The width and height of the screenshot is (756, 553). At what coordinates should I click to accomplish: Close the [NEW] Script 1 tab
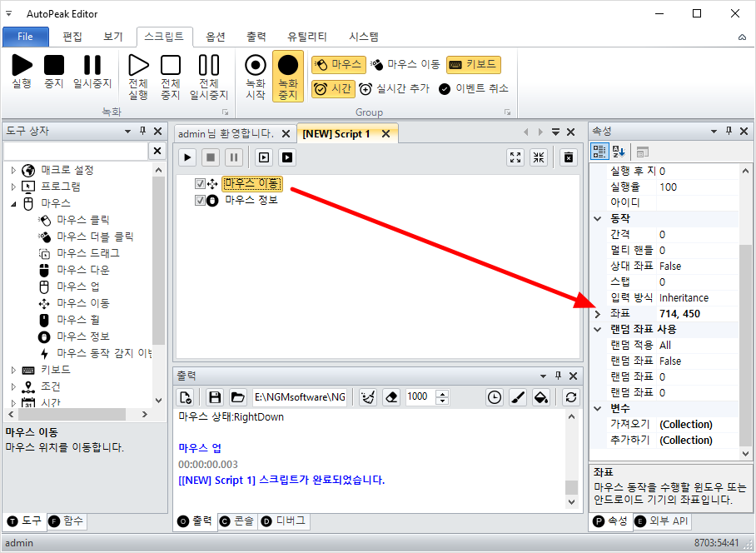(x=385, y=134)
